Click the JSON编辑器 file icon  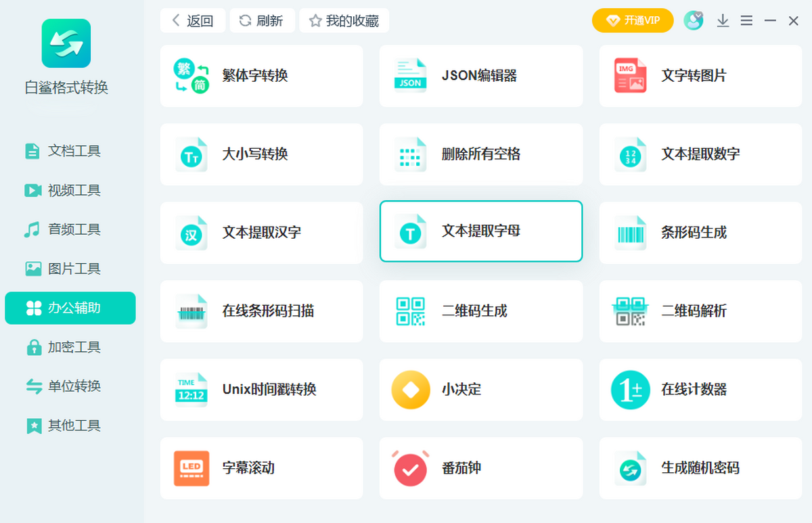coord(410,76)
